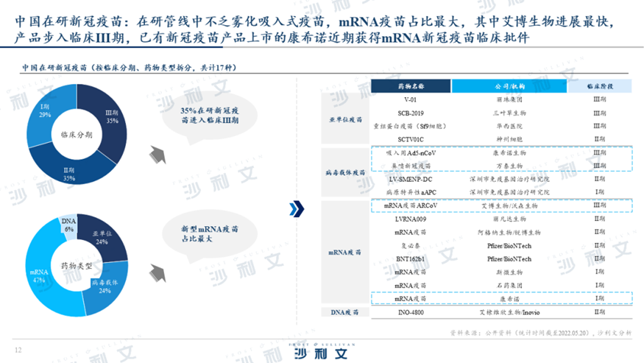The width and height of the screenshot is (644, 363).
Task: Click 深圳市免疫基因治疗研究院 in the aAPC row
Action: point(509,192)
